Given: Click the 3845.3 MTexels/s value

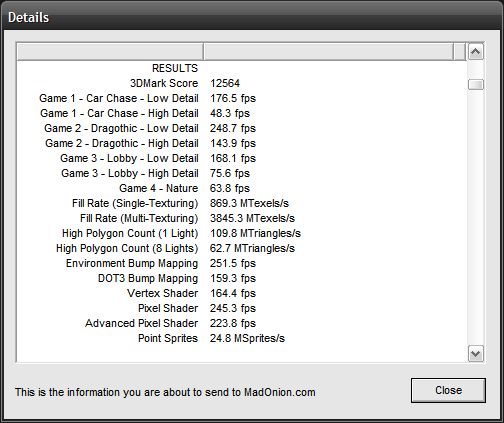Looking at the screenshot, I should pyautogui.click(x=252, y=218).
